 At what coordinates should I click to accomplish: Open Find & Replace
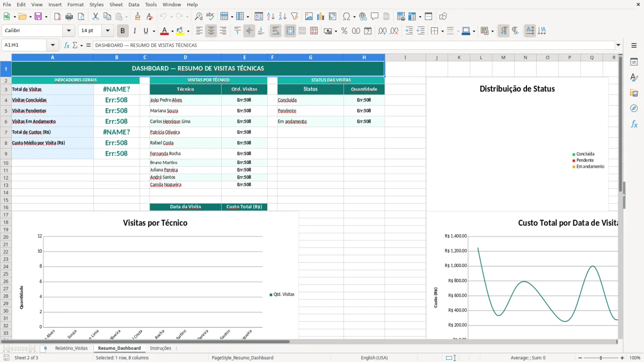199,17
